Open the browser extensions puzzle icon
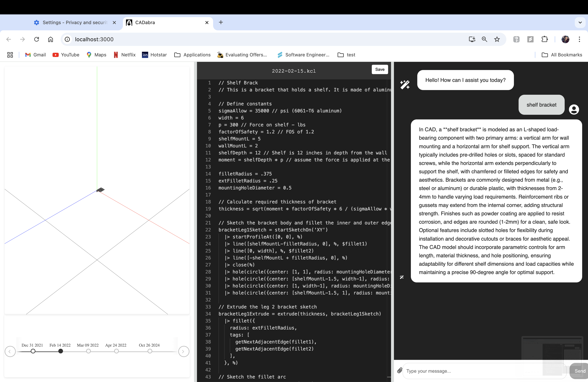This screenshot has width=588, height=382. pyautogui.click(x=544, y=39)
